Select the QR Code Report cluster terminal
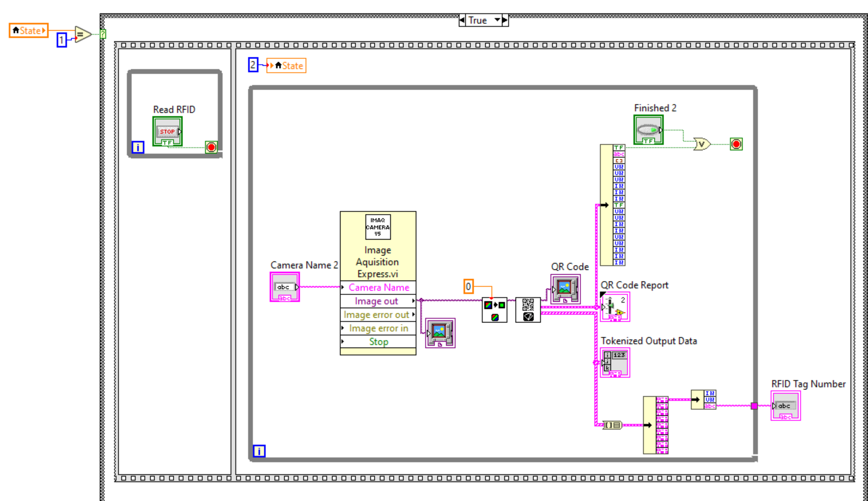 pos(615,306)
